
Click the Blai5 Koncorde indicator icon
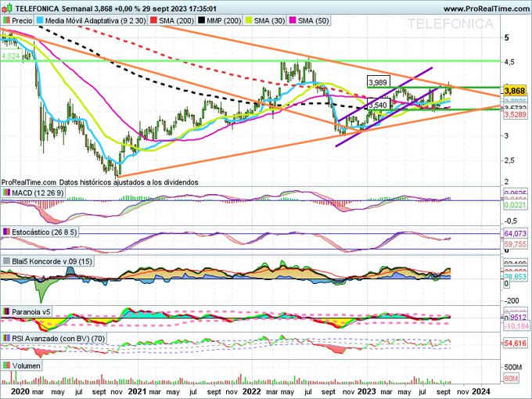click(x=6, y=261)
